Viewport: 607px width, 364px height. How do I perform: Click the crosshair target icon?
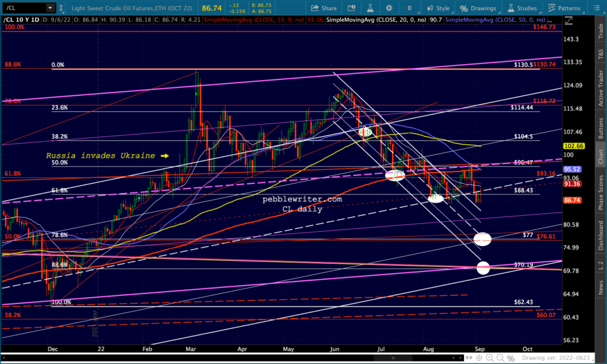[x=479, y=358]
